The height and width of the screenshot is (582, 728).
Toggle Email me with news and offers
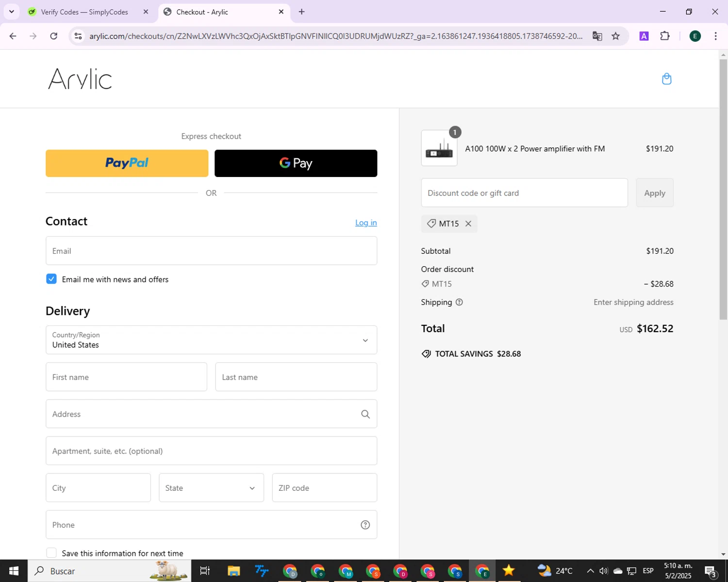(x=51, y=279)
